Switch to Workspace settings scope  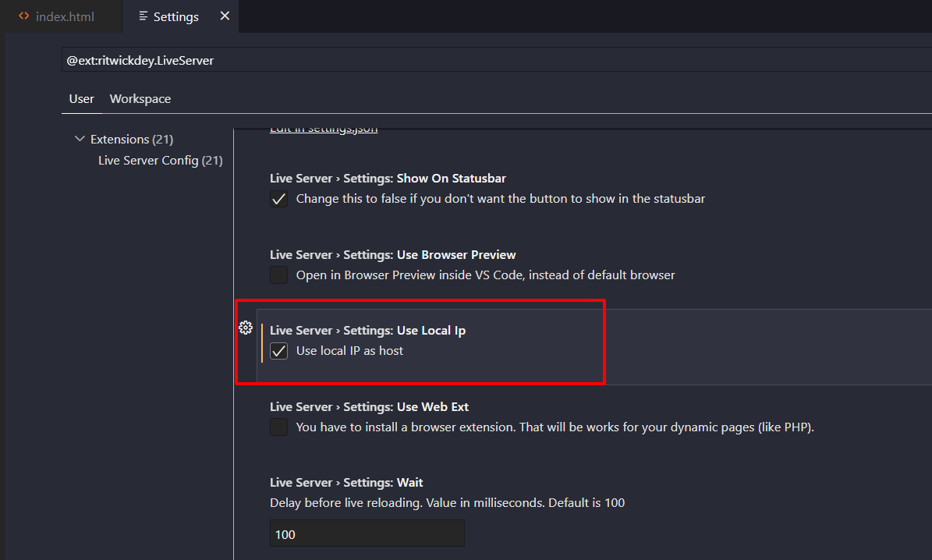coord(140,99)
